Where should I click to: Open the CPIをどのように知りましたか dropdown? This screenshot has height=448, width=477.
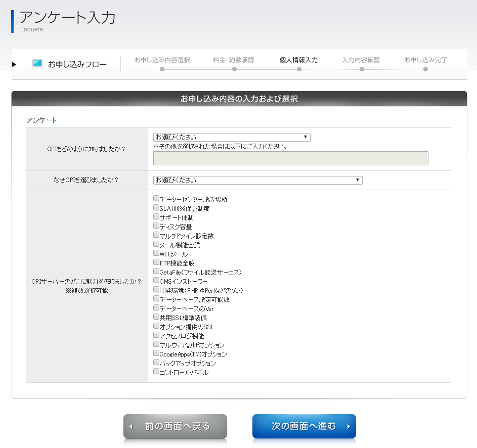(232, 137)
